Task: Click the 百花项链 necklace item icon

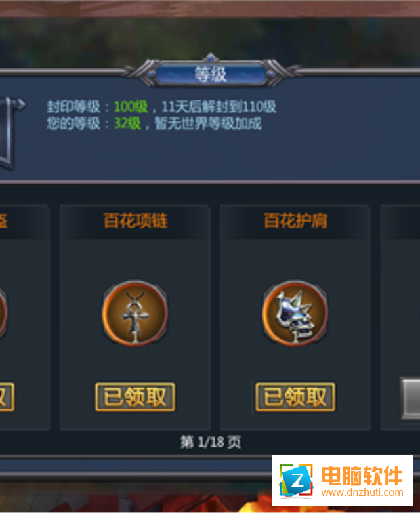Action: pyautogui.click(x=135, y=313)
